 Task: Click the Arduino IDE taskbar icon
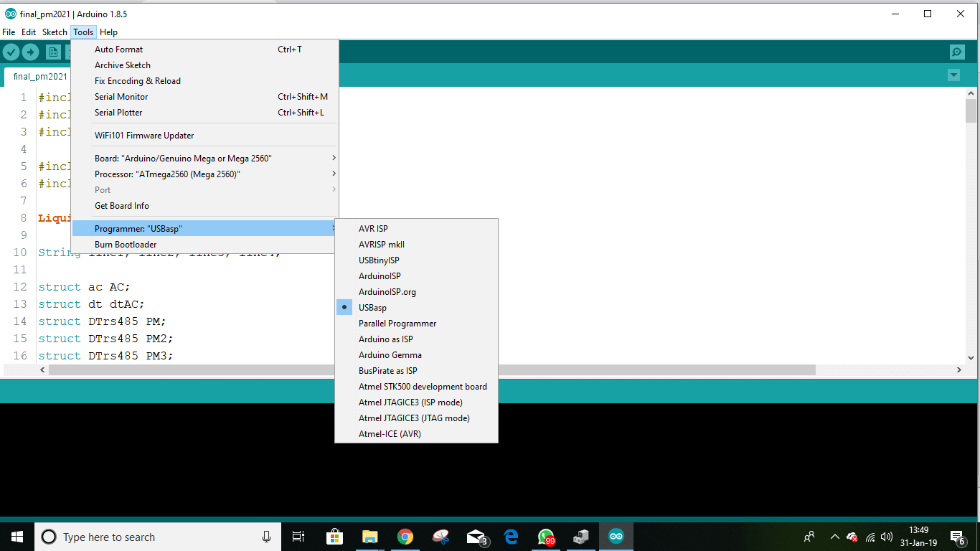coord(616,537)
